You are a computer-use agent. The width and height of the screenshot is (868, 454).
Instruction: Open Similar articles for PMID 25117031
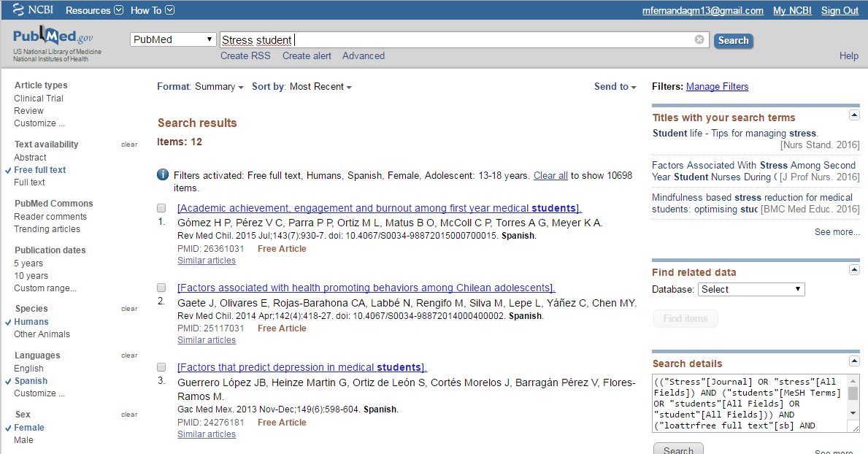(207, 340)
